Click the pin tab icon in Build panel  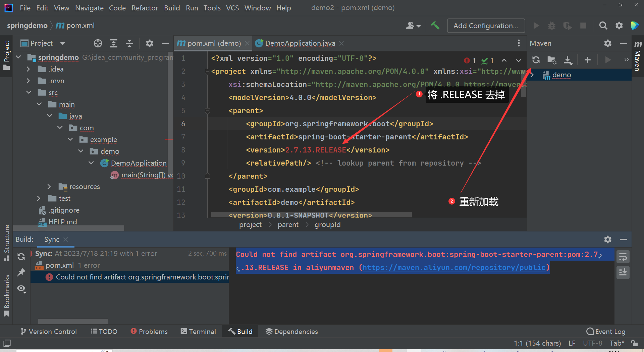tap(21, 272)
